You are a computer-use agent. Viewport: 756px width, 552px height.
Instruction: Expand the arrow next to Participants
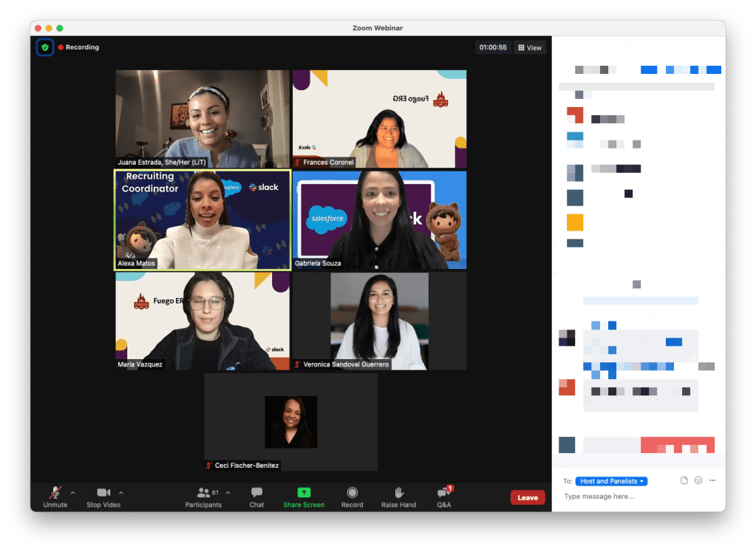click(x=228, y=492)
